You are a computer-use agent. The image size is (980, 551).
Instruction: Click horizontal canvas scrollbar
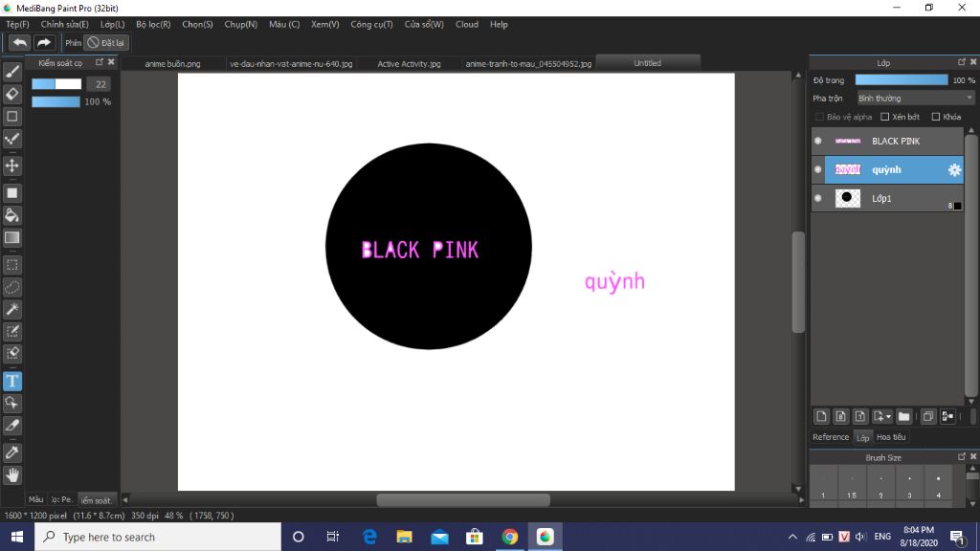463,499
